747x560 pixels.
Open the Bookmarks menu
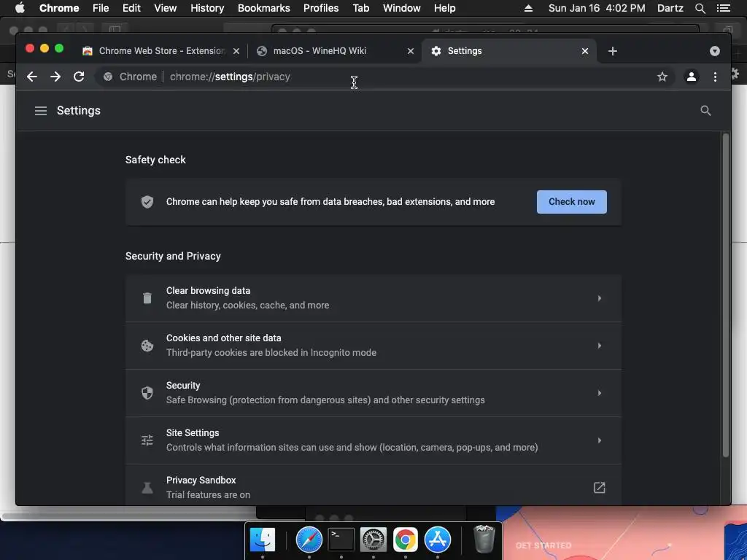tap(264, 8)
